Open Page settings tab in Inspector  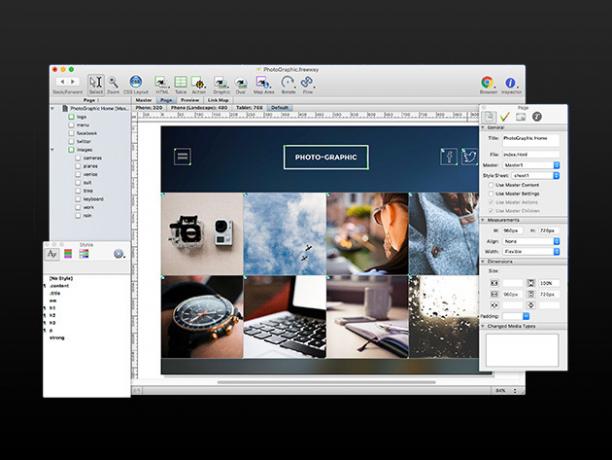click(x=489, y=116)
